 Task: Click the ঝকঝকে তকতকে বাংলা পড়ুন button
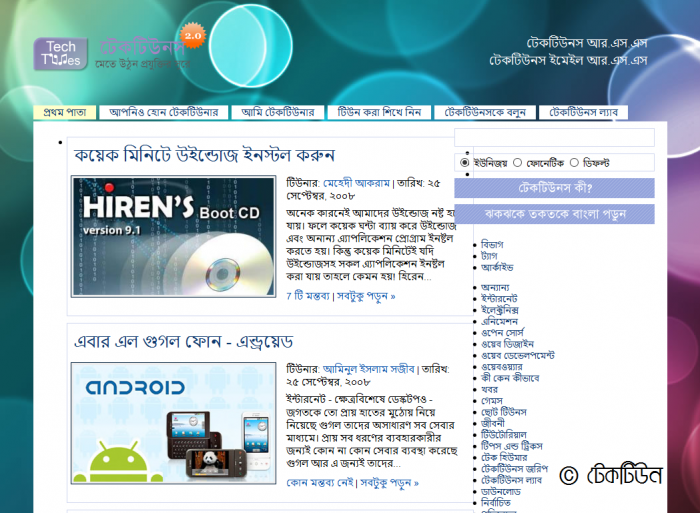tap(554, 214)
